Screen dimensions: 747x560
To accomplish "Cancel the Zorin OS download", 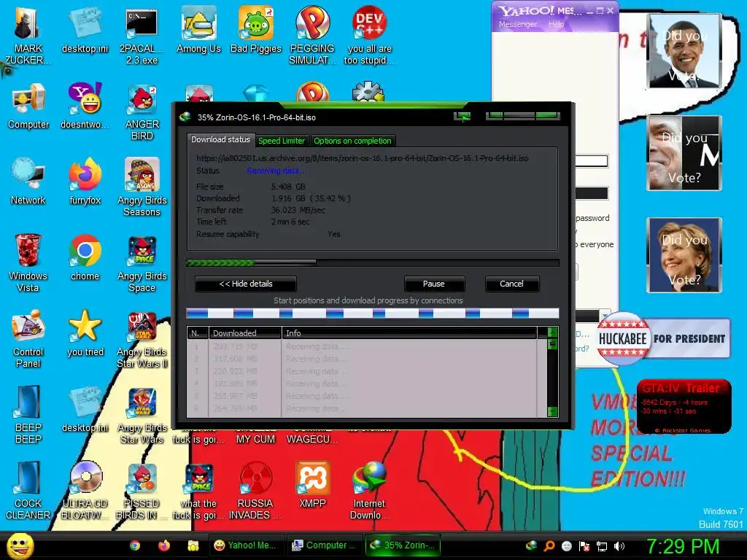I will [x=511, y=284].
